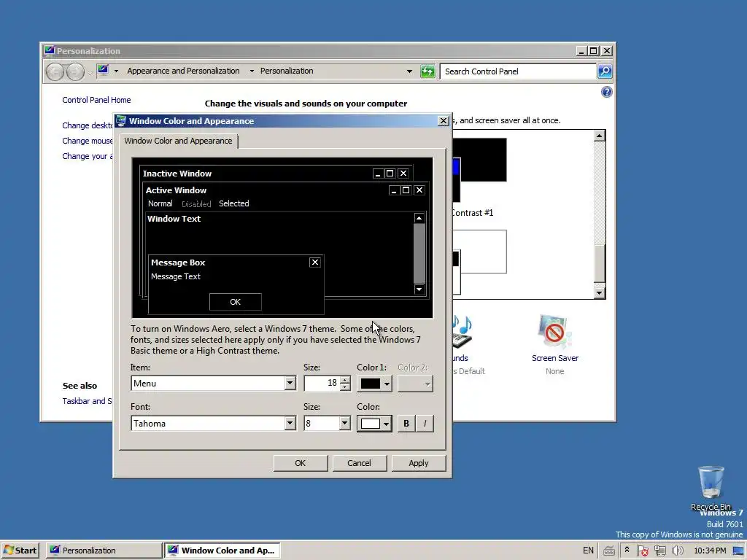Open the on-screen keyboard tray icon
Image resolution: width=747 pixels, height=560 pixels.
click(609, 551)
